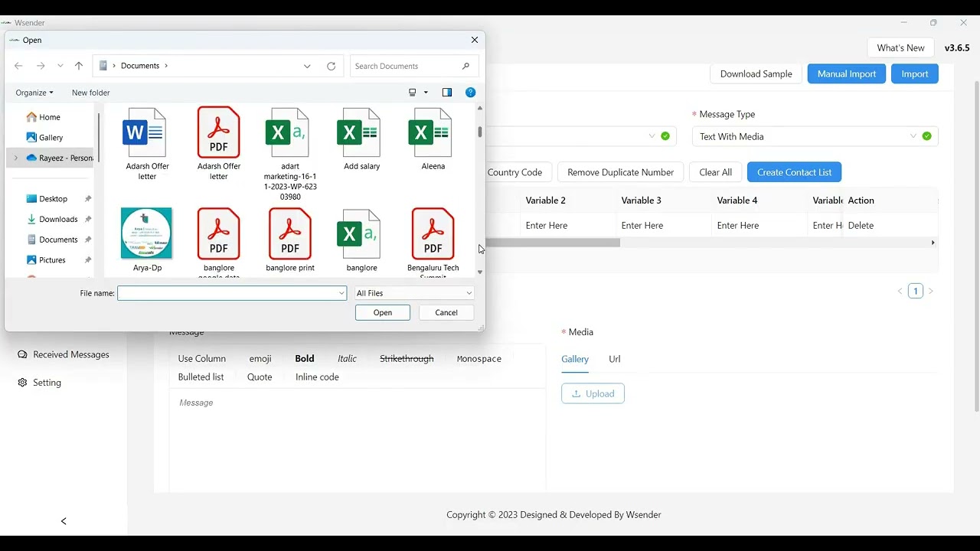Screen dimensions: 980x551
Task: Click Clear All button
Action: pos(715,172)
